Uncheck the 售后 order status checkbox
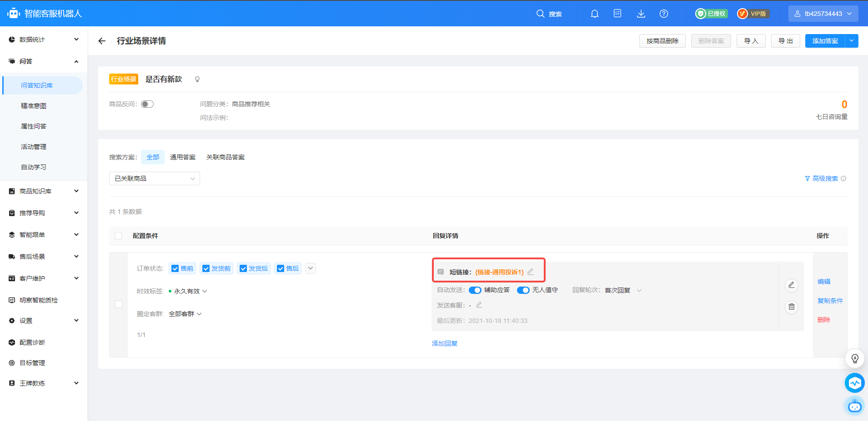 click(x=281, y=268)
